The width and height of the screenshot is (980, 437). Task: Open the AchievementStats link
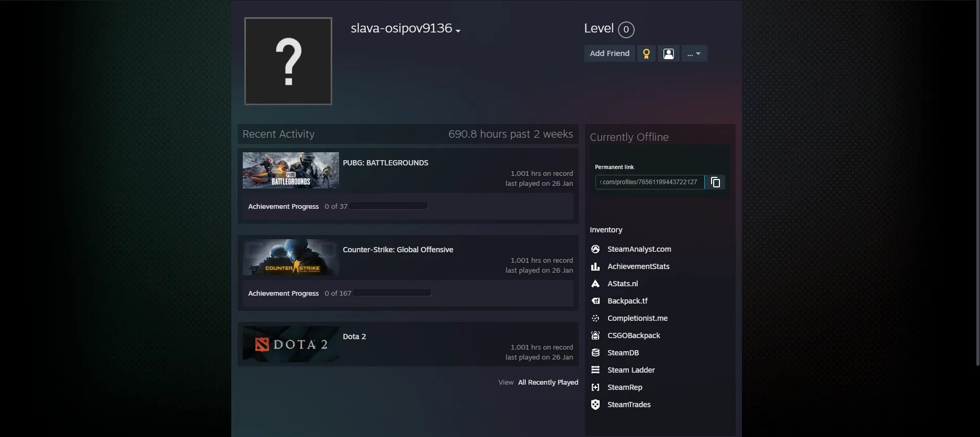coord(638,266)
